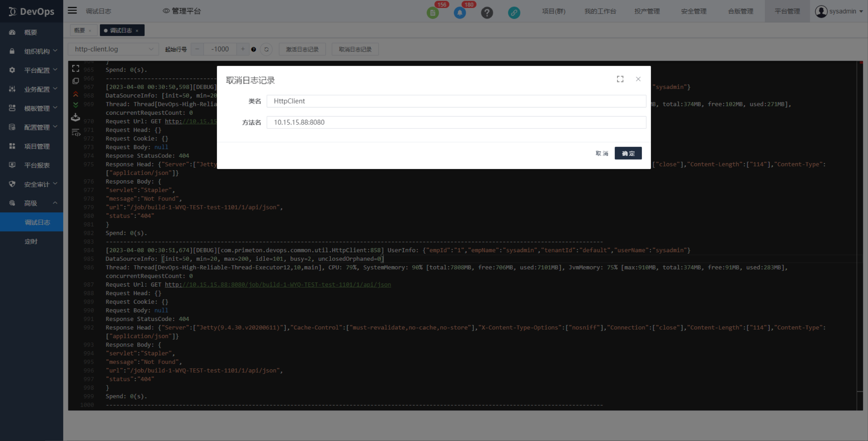The height and width of the screenshot is (441, 868).
Task: Click the copy log icon
Action: 76,81
